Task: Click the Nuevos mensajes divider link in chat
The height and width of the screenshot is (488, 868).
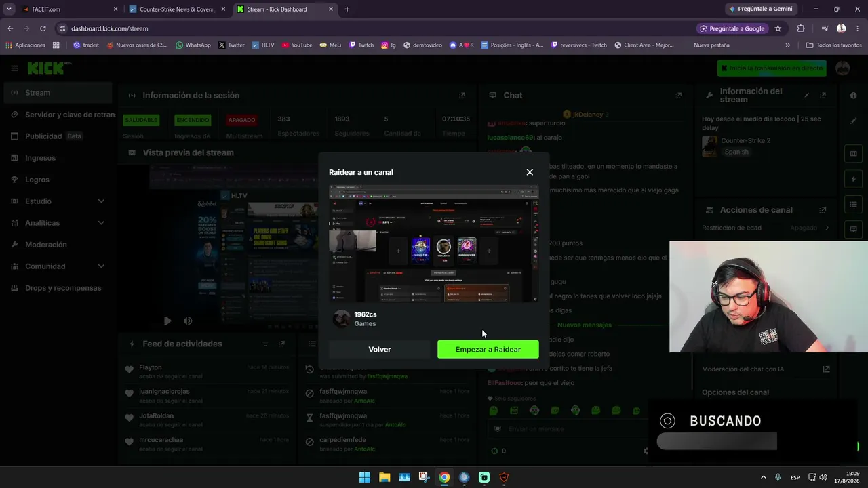Action: pyautogui.click(x=585, y=325)
